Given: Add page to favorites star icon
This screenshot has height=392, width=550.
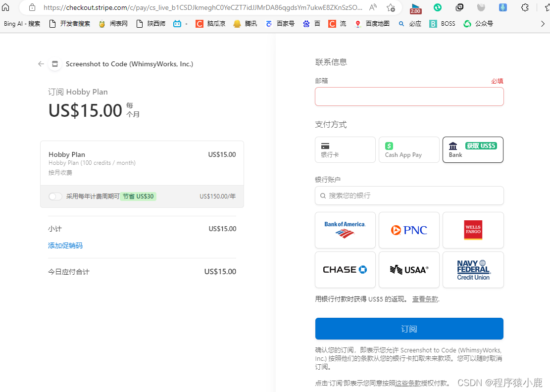Looking at the screenshot, I should [391, 7].
